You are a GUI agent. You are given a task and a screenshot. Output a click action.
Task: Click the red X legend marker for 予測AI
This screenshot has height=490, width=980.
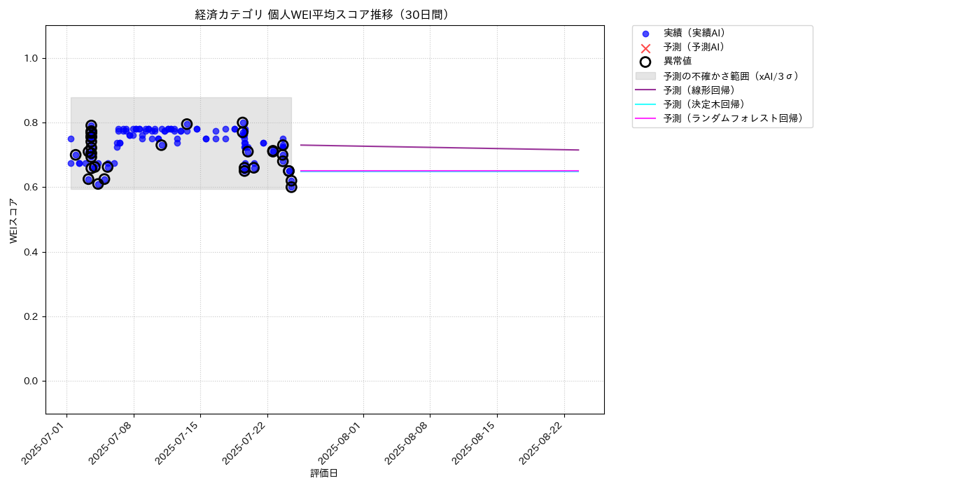point(645,48)
